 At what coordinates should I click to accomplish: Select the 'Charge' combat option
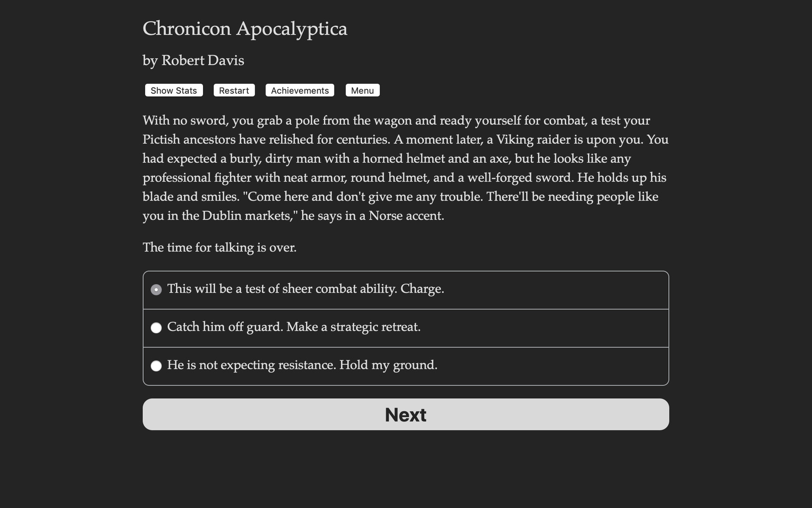click(x=305, y=289)
